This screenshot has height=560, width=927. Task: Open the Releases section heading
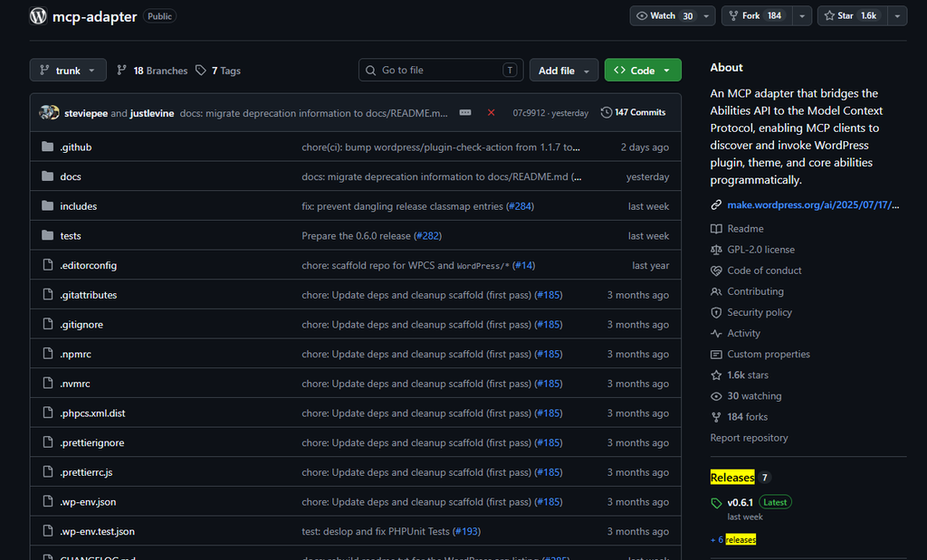pyautogui.click(x=732, y=478)
